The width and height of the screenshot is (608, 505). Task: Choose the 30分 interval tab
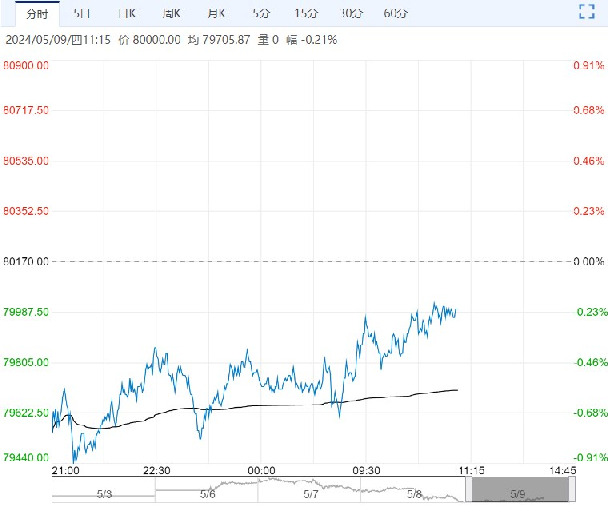click(351, 13)
